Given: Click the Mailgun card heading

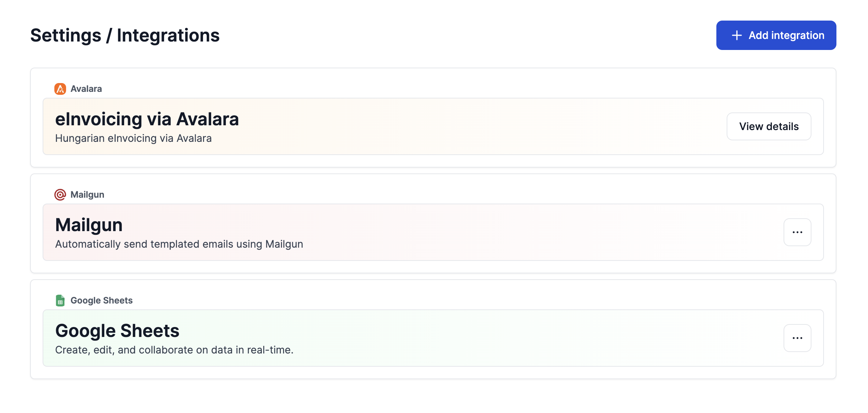Looking at the screenshot, I should [89, 225].
